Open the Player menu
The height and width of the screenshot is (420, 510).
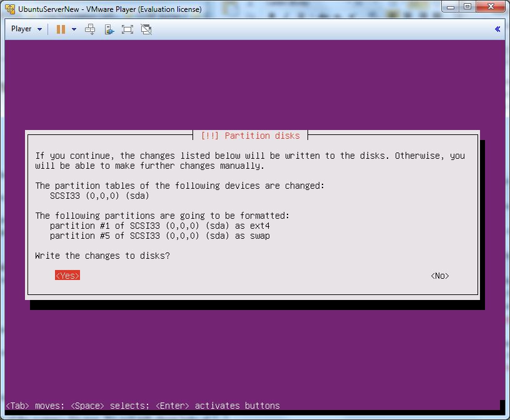click(21, 29)
